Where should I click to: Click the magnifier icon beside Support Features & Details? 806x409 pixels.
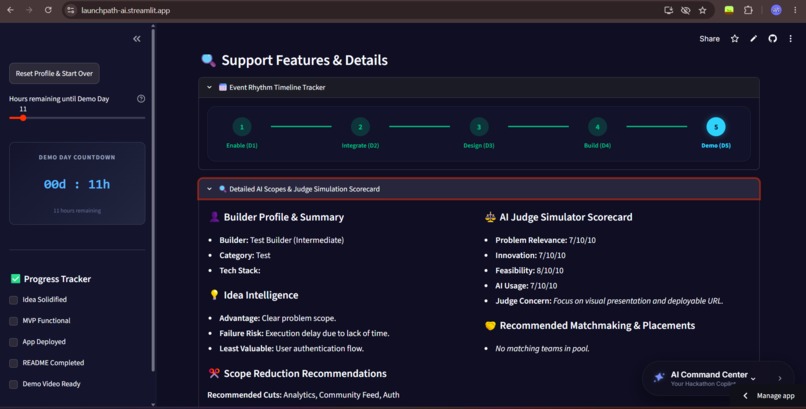(x=208, y=60)
